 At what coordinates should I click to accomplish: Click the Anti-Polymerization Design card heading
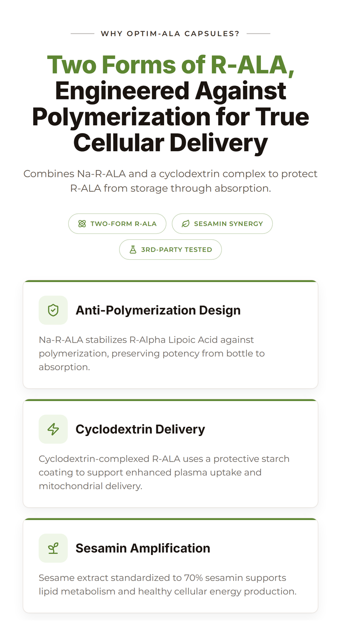[158, 310]
